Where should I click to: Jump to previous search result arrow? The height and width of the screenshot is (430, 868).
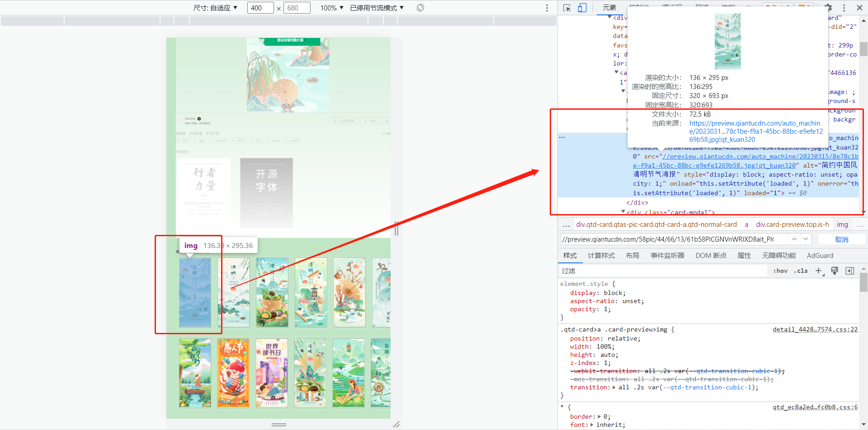[794, 239]
